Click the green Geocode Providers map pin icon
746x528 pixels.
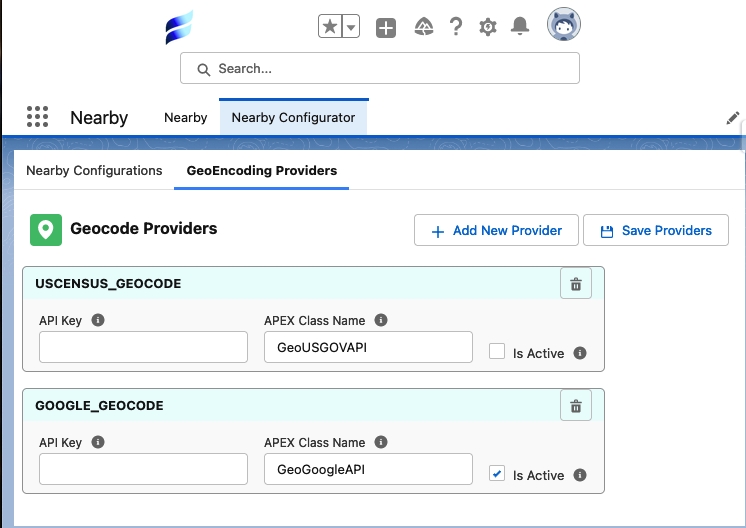[46, 230]
